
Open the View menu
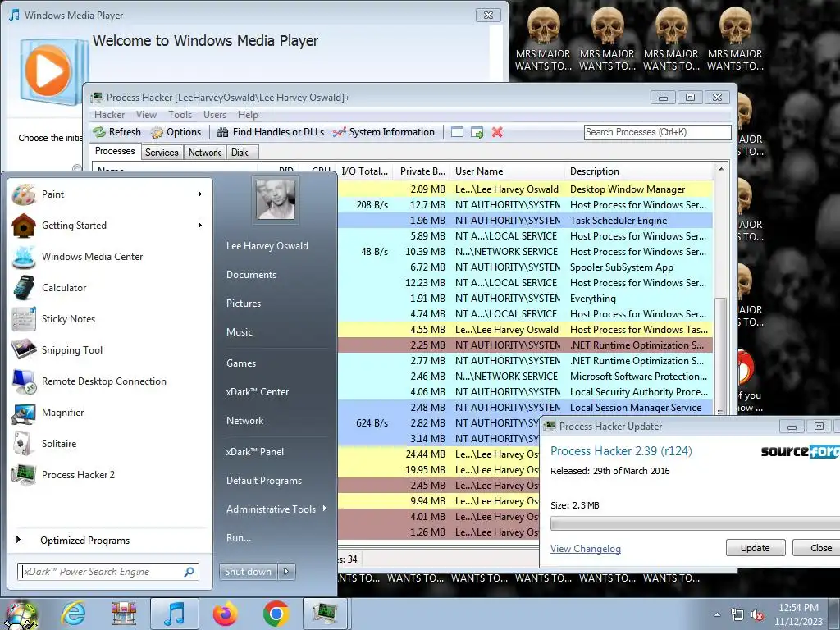146,115
